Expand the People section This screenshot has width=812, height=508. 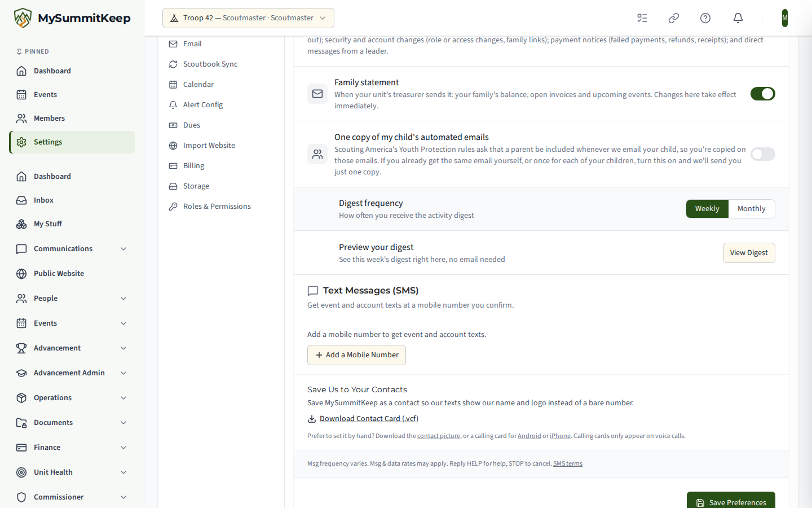(x=72, y=299)
